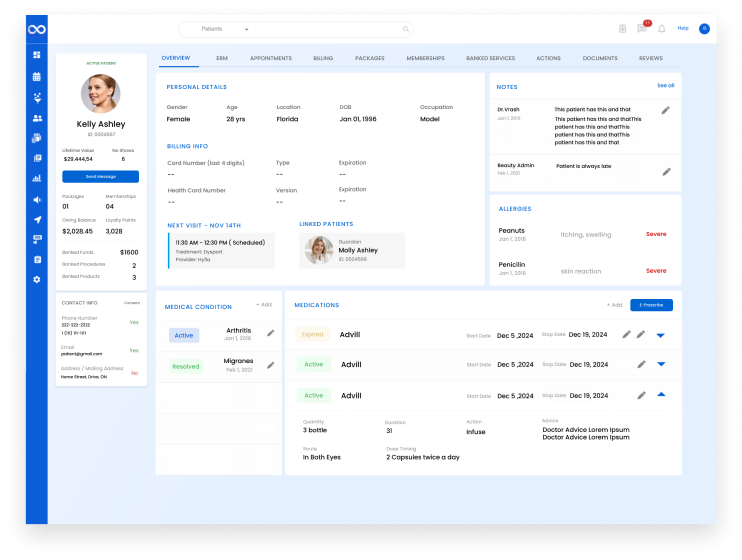
Task: Click the Send Message button
Action: [x=100, y=177]
